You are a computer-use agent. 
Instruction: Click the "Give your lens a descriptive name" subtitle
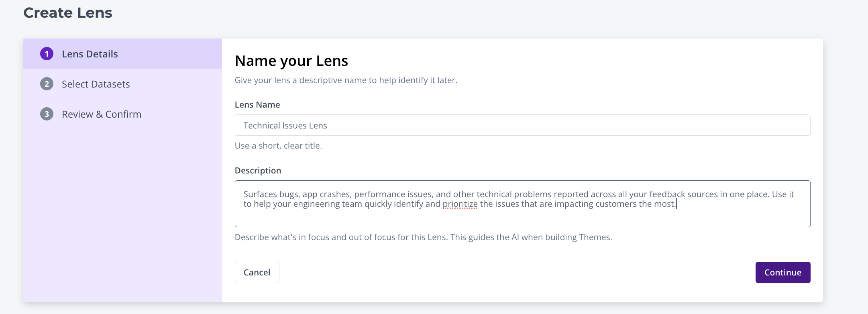tap(346, 80)
